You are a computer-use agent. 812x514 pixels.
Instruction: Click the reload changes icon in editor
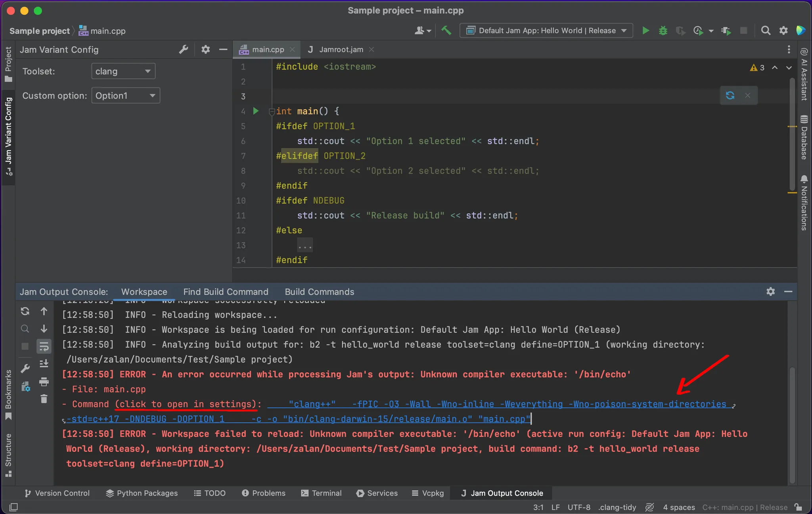pos(730,96)
